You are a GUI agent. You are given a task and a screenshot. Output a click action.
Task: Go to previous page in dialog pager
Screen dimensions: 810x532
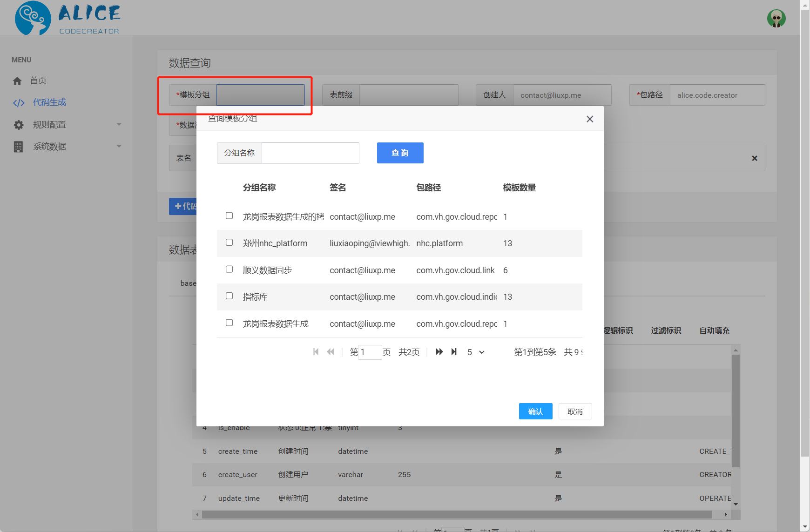[x=331, y=352]
